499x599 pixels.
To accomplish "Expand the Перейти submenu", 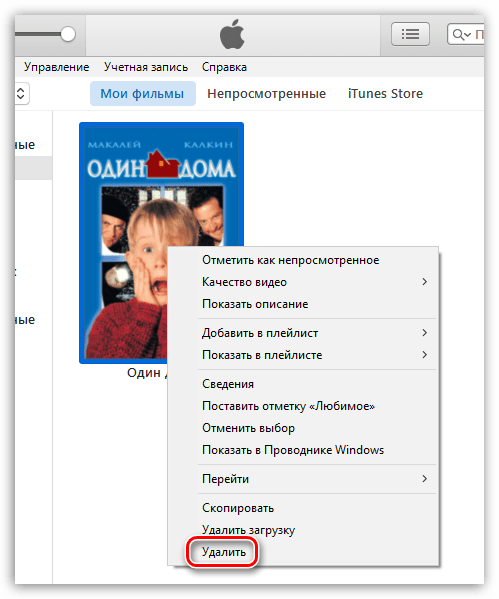I will pos(303,479).
